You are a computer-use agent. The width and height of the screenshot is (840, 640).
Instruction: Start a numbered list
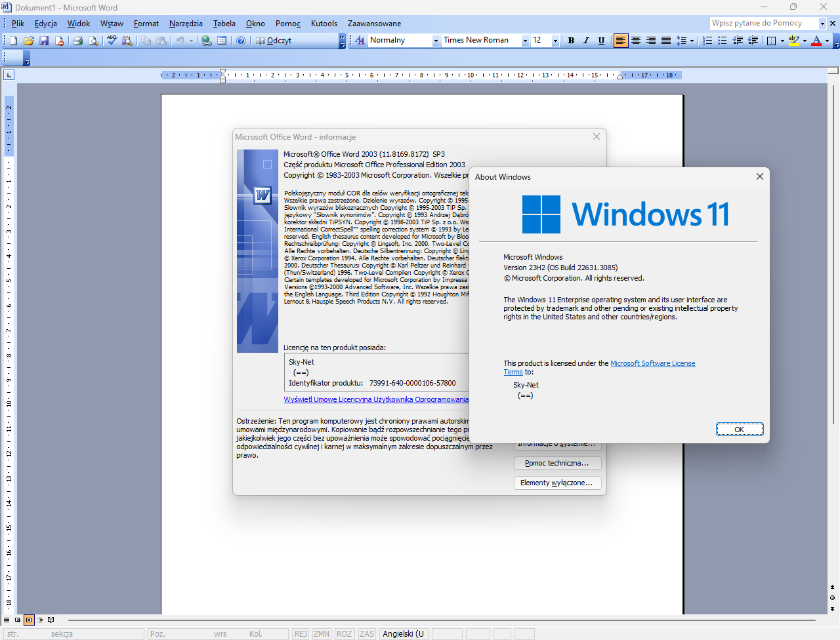click(x=707, y=41)
